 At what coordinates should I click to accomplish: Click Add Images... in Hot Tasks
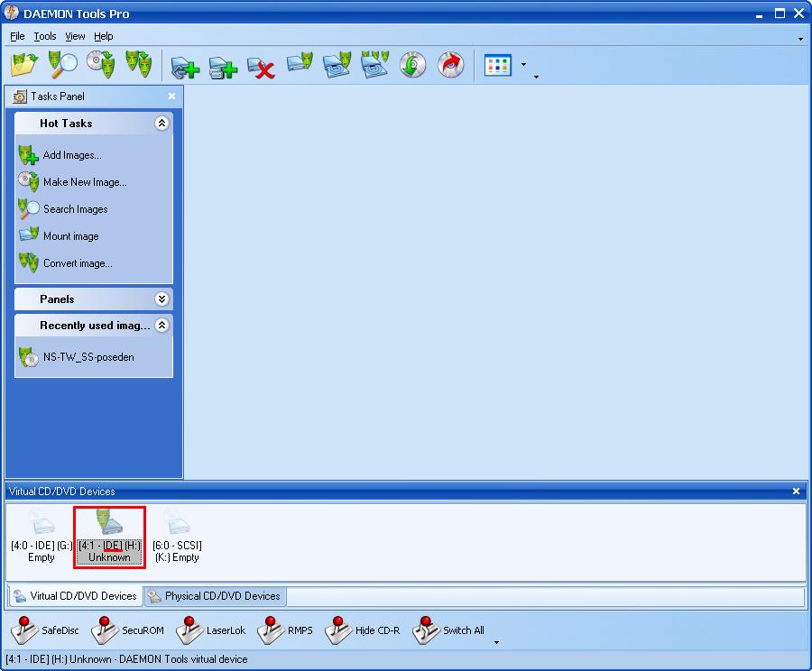[60, 155]
